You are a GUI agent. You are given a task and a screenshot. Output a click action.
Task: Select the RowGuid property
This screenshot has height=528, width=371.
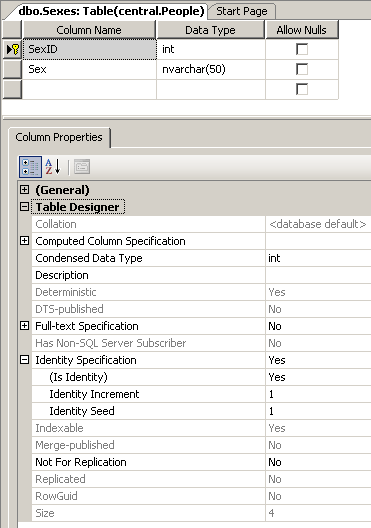pyautogui.click(x=148, y=496)
